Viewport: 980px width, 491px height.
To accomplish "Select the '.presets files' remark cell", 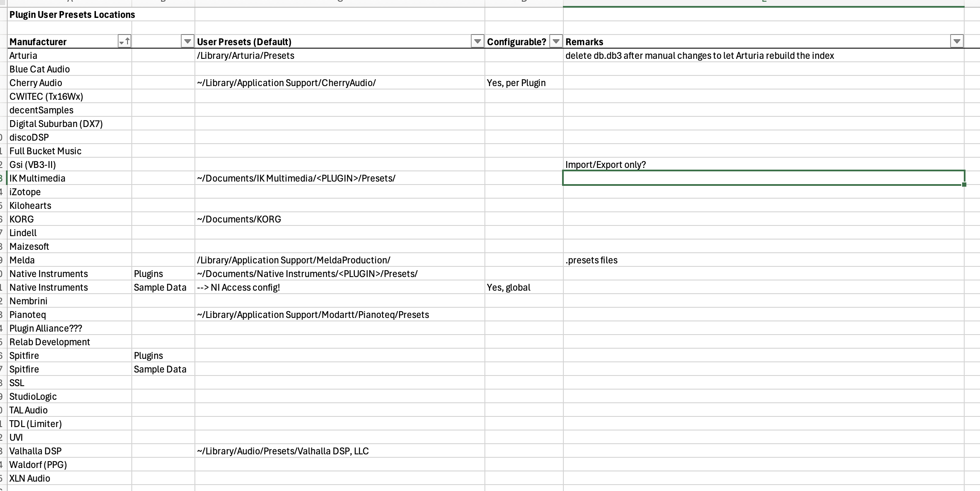I will coord(764,260).
